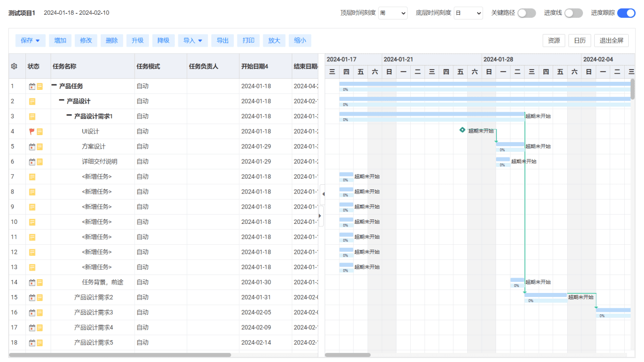Click the note icon in row 8
Viewport: 644px width, 362px height.
[x=32, y=192]
